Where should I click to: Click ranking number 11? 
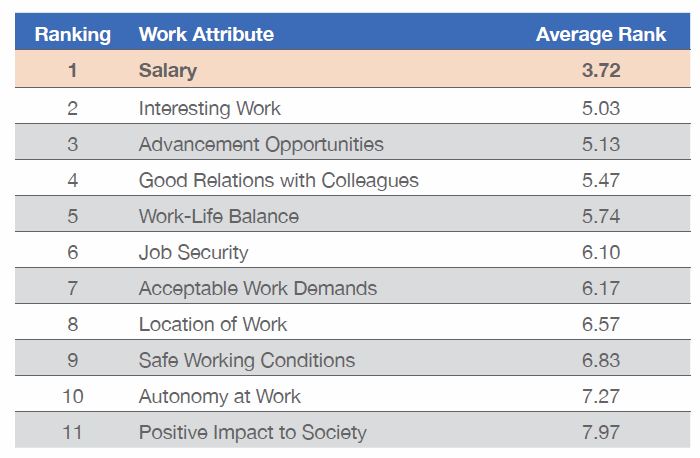[73, 433]
